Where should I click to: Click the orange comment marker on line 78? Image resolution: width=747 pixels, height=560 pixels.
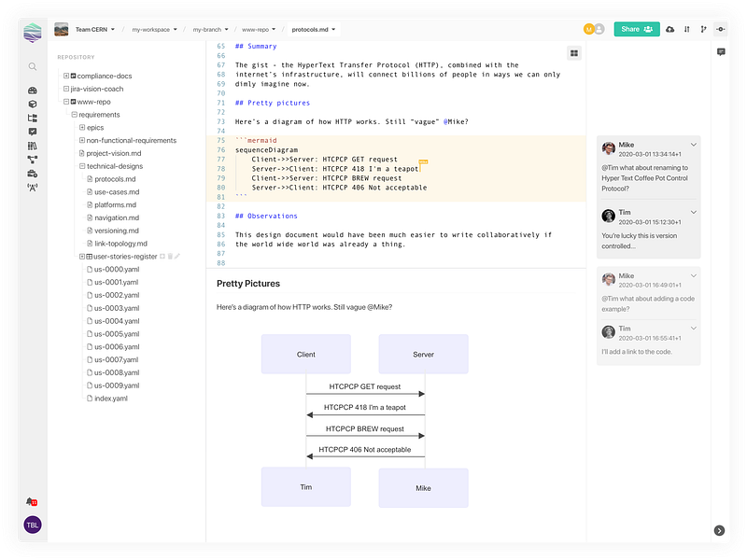pos(423,162)
